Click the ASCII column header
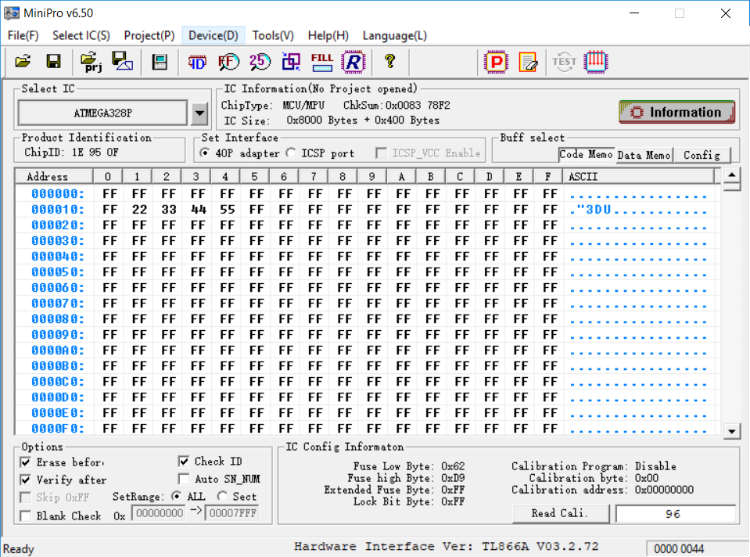 [x=640, y=176]
